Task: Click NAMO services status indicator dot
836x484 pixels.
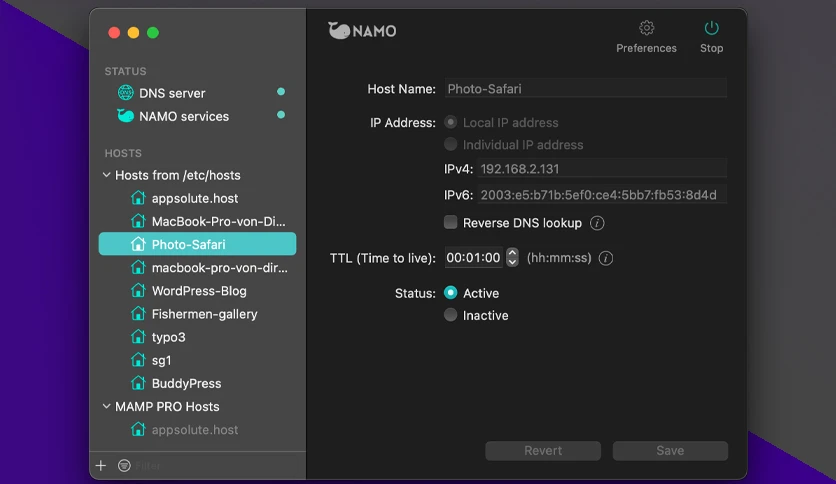Action: [x=281, y=115]
